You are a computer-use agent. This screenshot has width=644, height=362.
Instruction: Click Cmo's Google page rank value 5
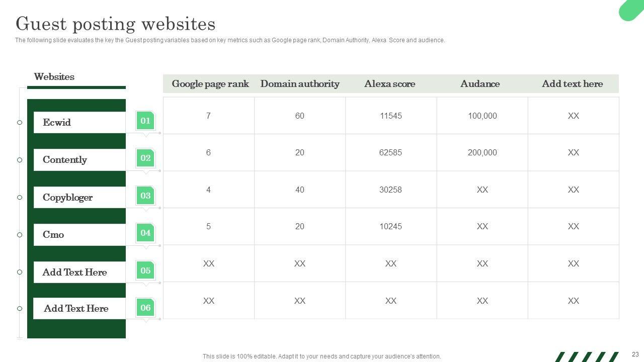tap(208, 226)
